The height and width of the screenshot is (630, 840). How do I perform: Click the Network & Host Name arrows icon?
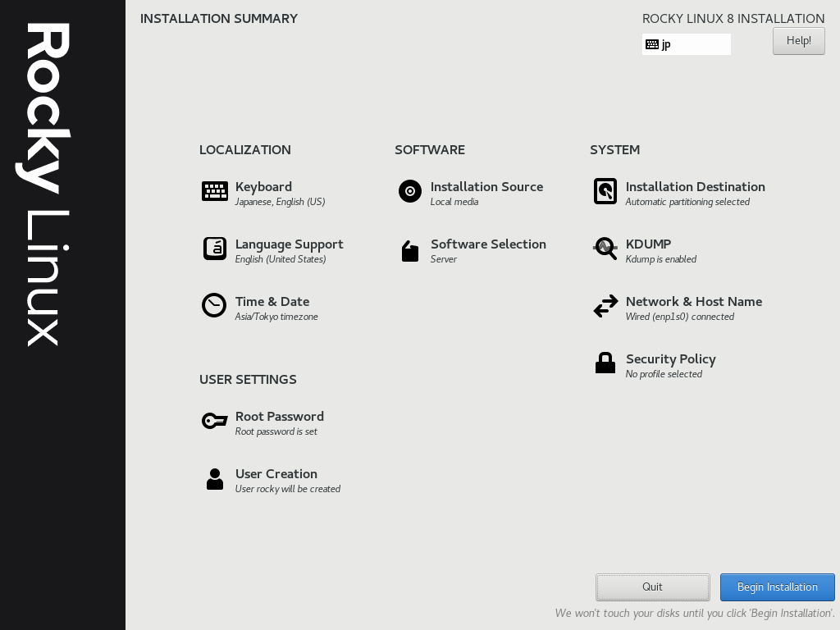point(605,306)
